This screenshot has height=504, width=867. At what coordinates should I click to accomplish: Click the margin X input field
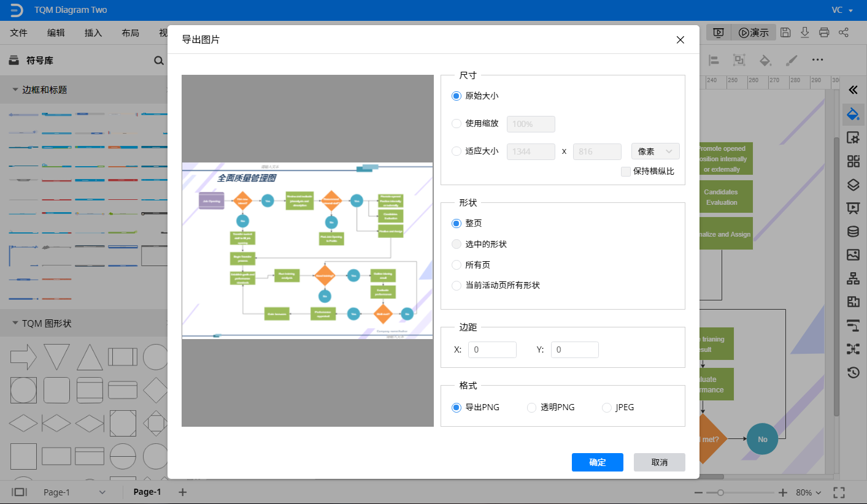(x=492, y=349)
